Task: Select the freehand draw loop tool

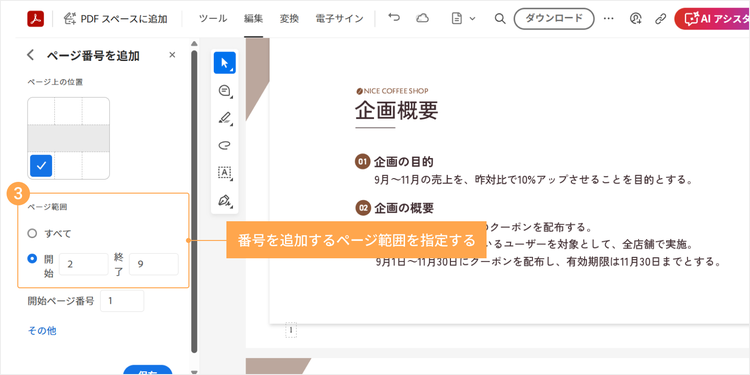Action: tap(224, 145)
